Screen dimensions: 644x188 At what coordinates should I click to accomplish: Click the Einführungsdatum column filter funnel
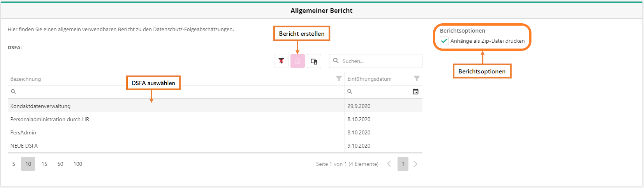(x=417, y=78)
